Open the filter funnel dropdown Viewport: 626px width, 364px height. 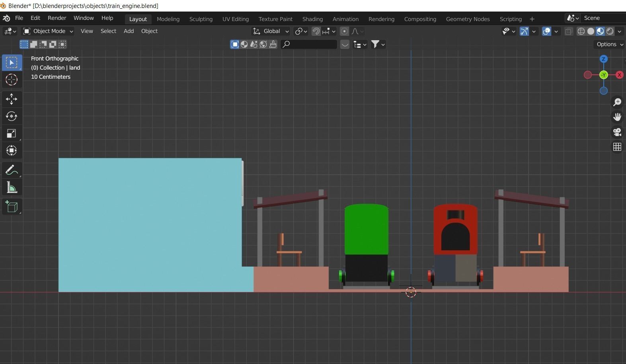[378, 44]
